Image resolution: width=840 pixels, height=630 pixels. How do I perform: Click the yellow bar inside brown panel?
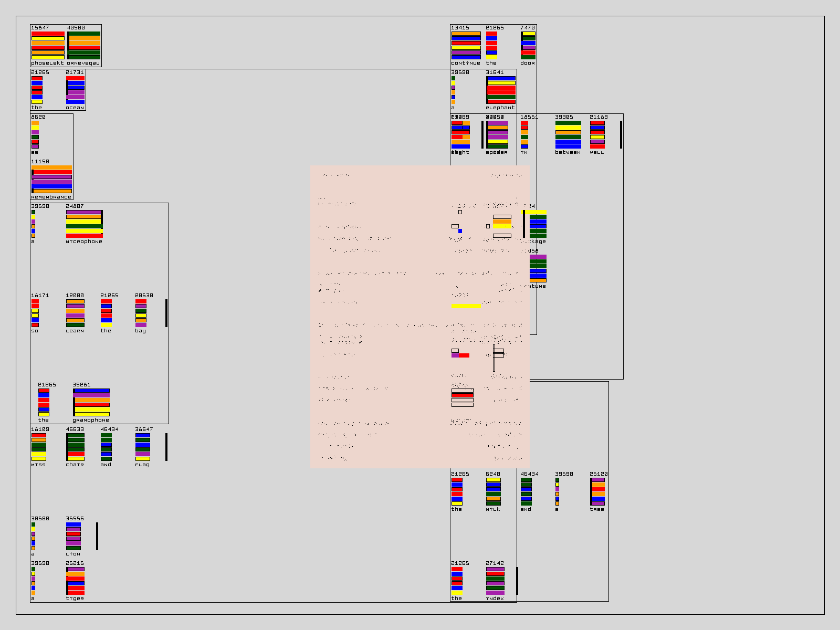coord(466,306)
